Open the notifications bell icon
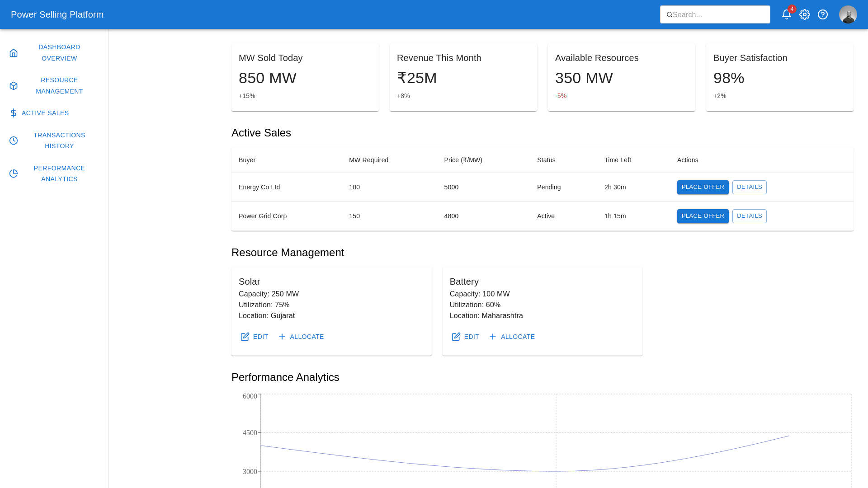The height and width of the screenshot is (488, 868). (786, 14)
